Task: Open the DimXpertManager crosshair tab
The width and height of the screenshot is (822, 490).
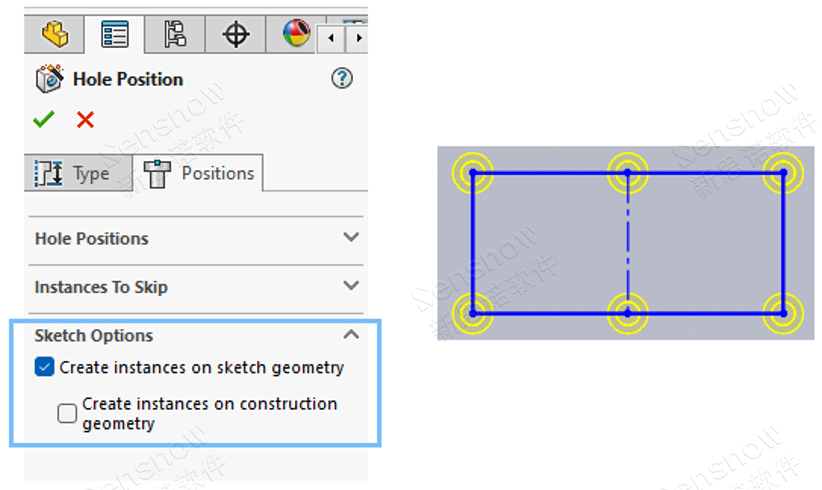Action: click(x=235, y=35)
